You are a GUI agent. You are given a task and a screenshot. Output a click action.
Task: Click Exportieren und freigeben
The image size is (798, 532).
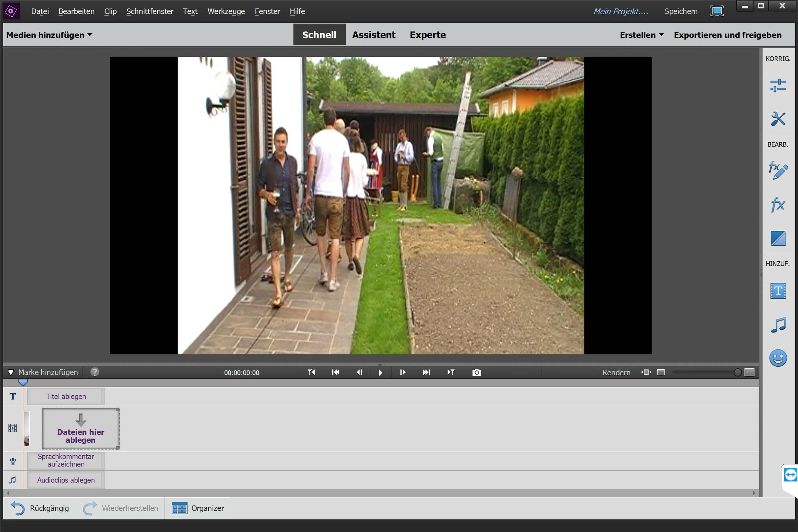(x=727, y=35)
